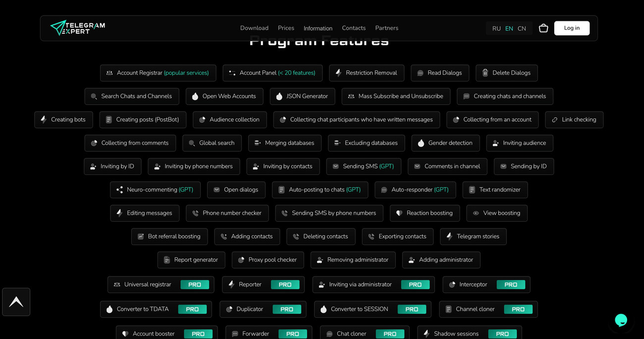644x339 pixels.
Task: Click the Telegram Expert logo
Action: [78, 28]
